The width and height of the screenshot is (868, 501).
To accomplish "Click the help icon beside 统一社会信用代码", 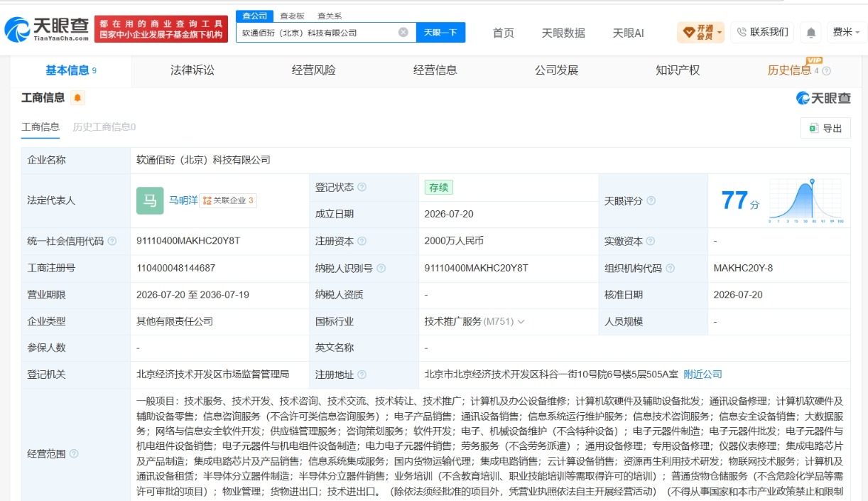I will tap(112, 242).
